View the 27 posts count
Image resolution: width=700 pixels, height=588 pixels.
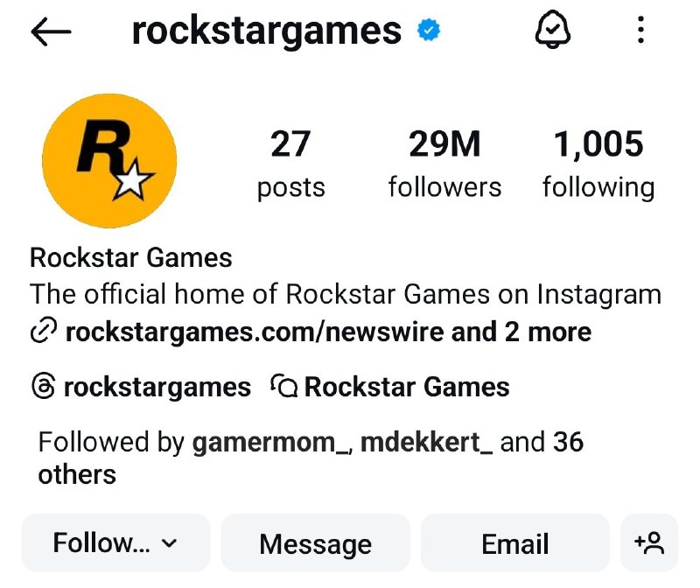point(290,163)
